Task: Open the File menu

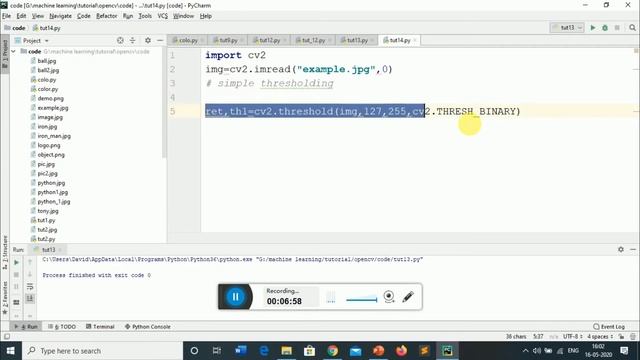Action: (7, 16)
